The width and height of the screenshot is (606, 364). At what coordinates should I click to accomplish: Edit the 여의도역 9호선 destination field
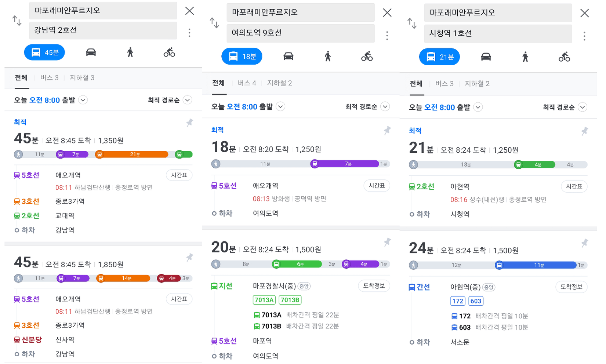[301, 33]
